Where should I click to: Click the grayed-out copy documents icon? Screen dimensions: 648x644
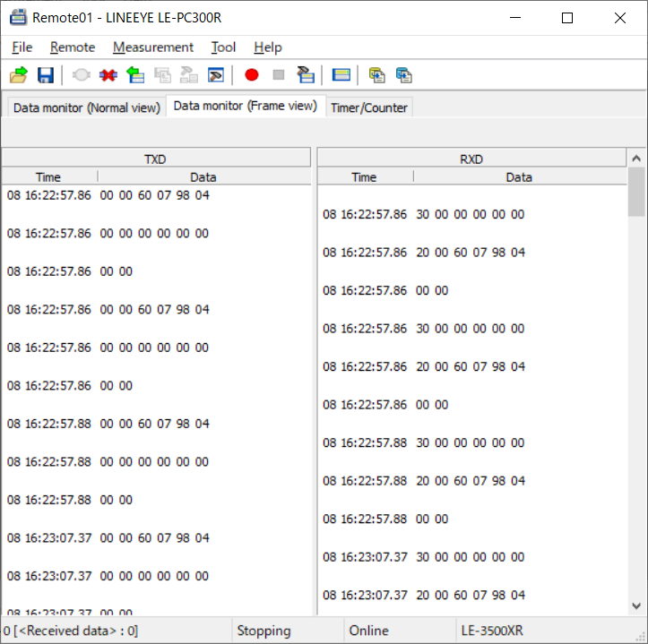[162, 75]
